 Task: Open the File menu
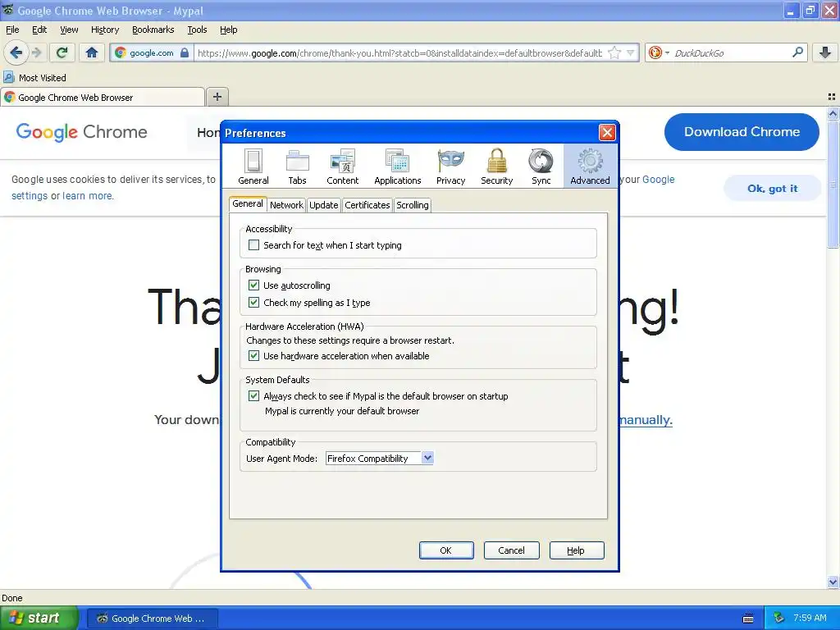point(12,30)
